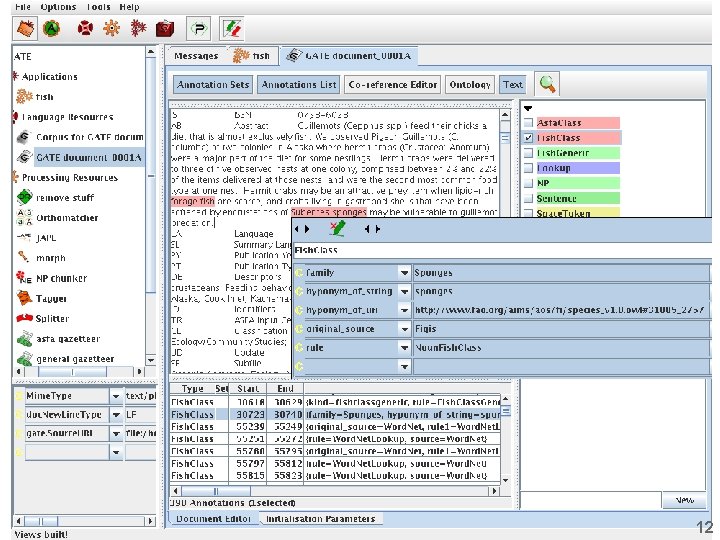Check the Lookup annotation type box
720x540 pixels.
click(527, 169)
